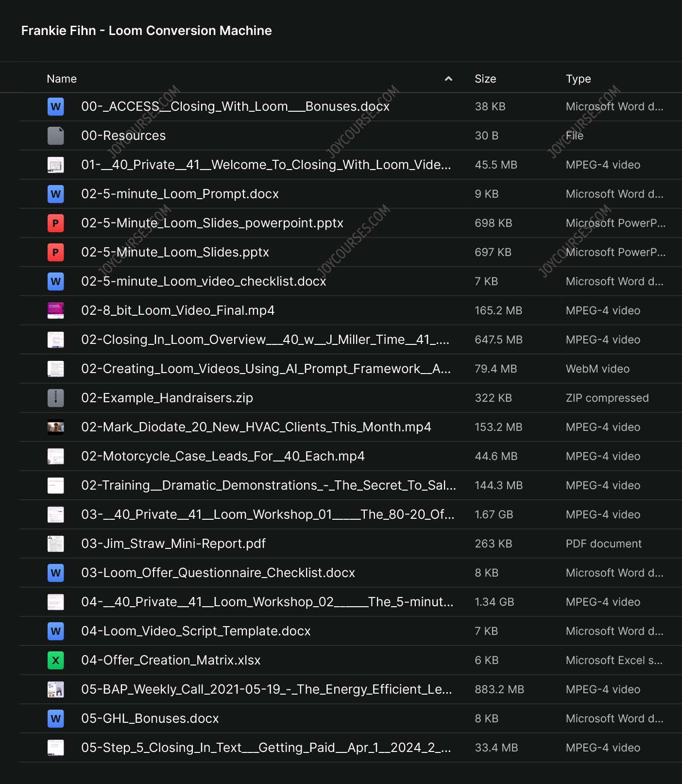Click the Word icon for 05-GHL_Bonuses.docx

pos(55,718)
